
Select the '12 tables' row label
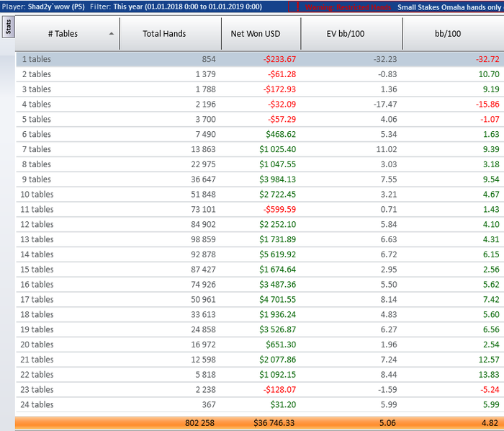pyautogui.click(x=37, y=224)
